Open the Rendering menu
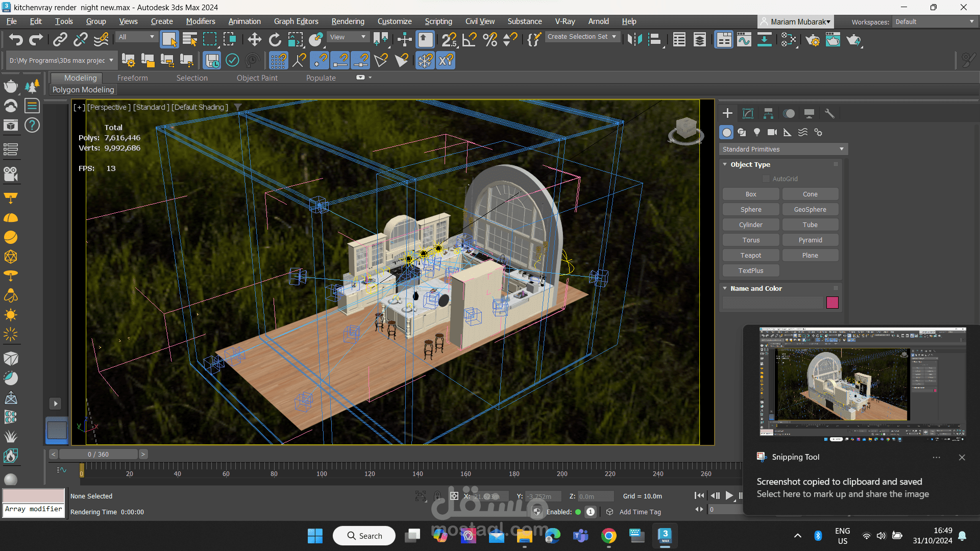Image resolution: width=980 pixels, height=551 pixels. pyautogui.click(x=348, y=21)
